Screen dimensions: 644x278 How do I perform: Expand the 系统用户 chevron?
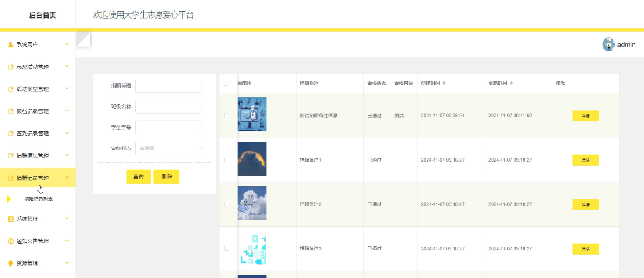pyautogui.click(x=67, y=44)
